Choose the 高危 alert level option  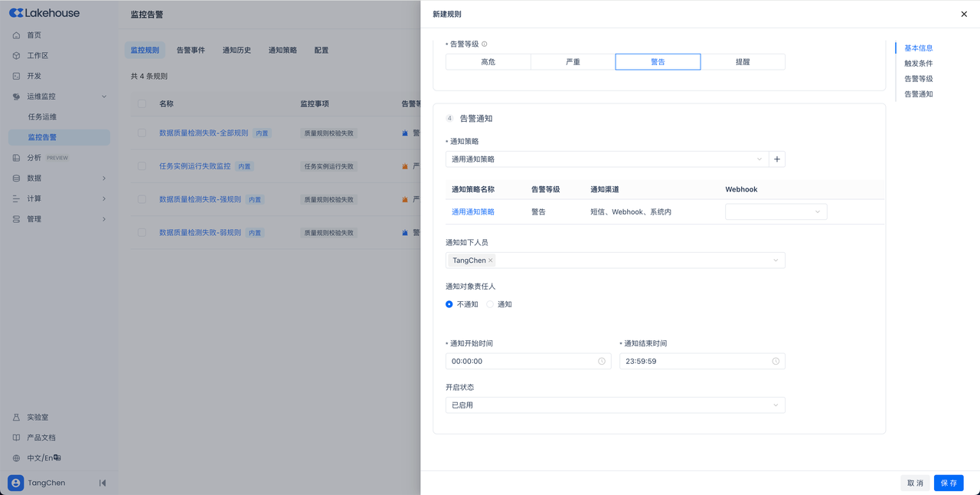[x=488, y=62]
